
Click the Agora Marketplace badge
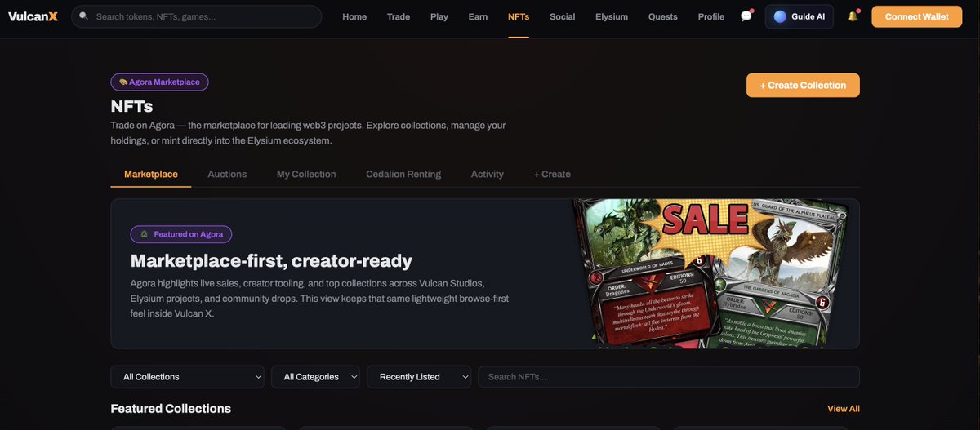[160, 82]
